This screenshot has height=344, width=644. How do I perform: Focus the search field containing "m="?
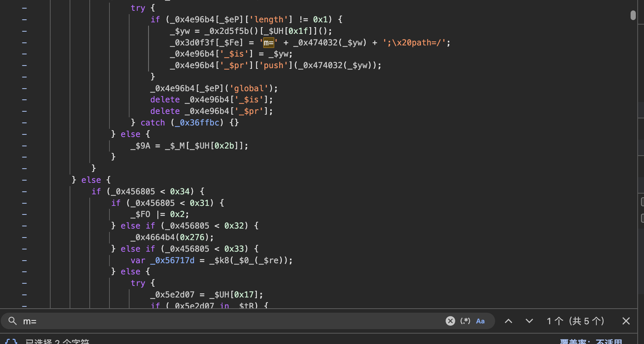click(x=223, y=321)
